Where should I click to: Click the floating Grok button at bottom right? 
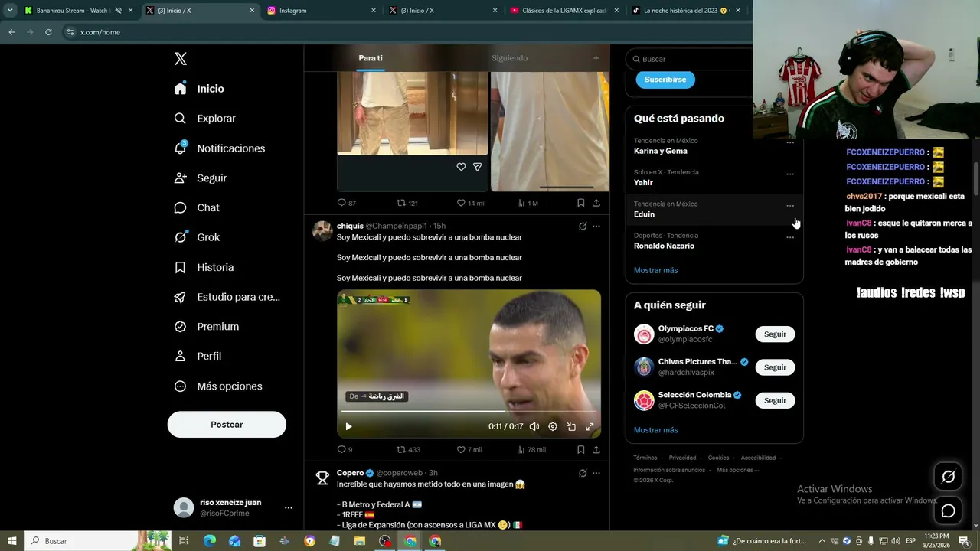(948, 477)
